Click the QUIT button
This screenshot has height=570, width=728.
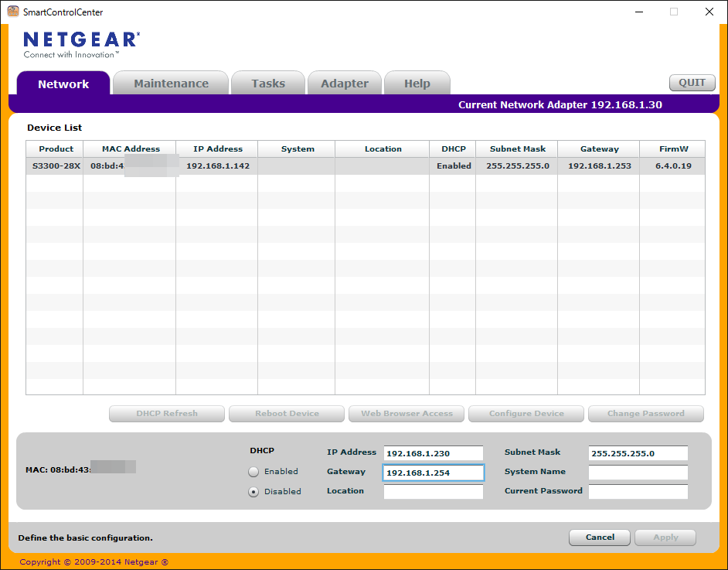(x=692, y=83)
